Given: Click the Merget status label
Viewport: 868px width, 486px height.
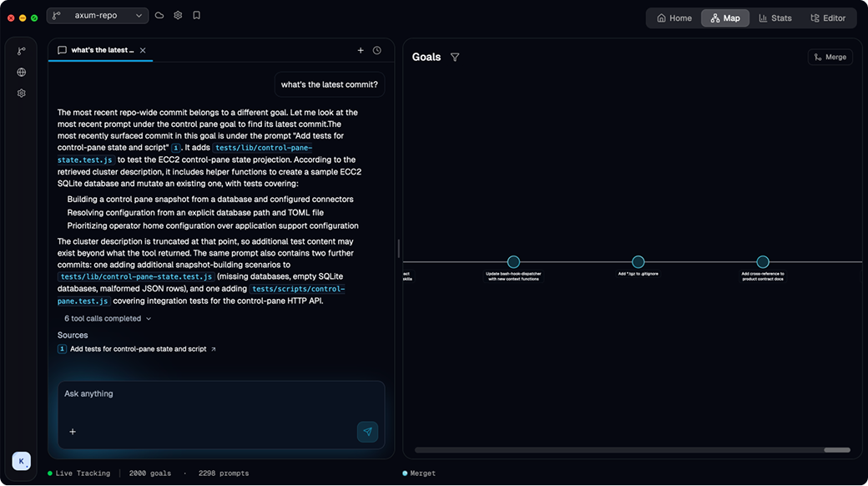Looking at the screenshot, I should pyautogui.click(x=419, y=473).
